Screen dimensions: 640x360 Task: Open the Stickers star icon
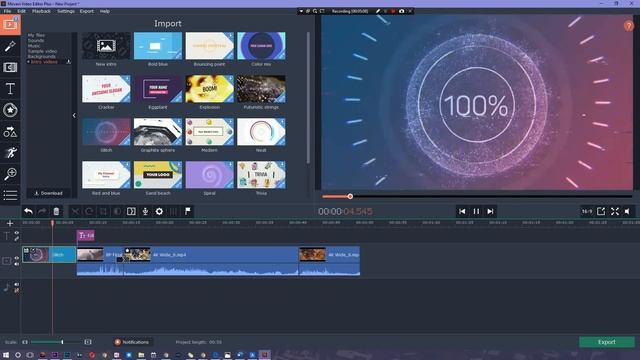click(10, 110)
